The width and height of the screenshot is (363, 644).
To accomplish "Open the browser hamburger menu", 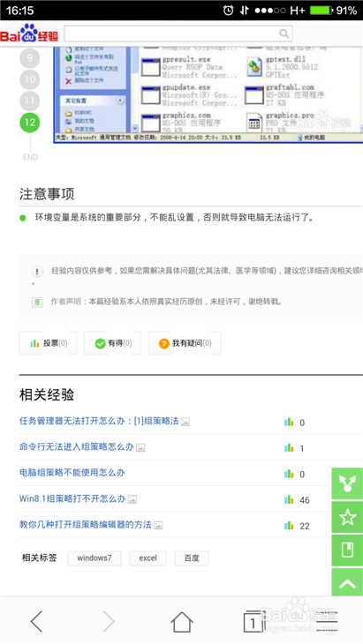I will [x=327, y=621].
